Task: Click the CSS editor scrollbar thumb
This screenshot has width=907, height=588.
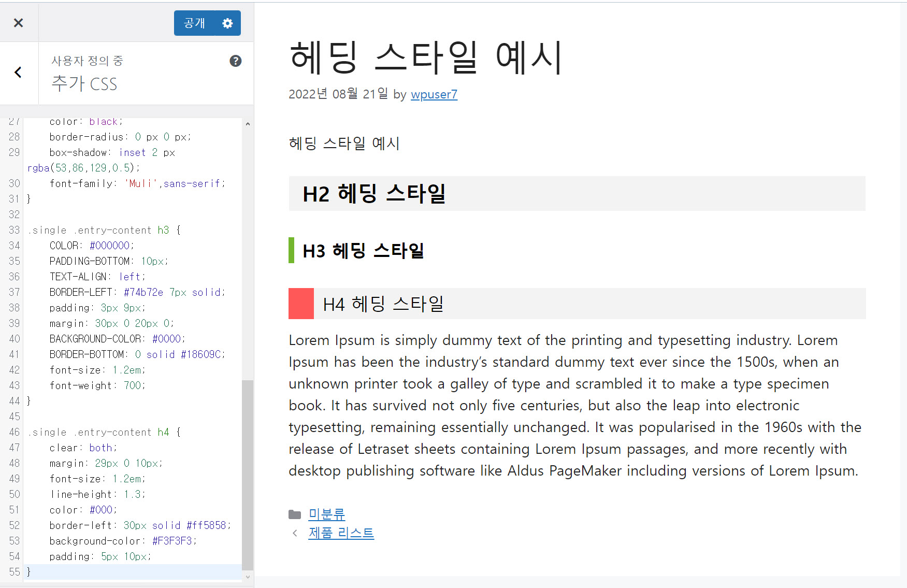Action: point(248,475)
